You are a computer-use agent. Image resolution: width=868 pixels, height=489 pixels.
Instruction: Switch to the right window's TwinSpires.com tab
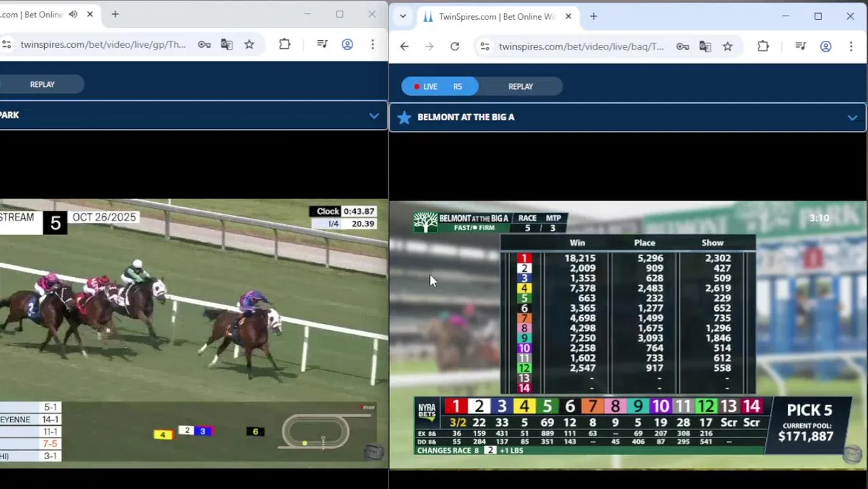[x=496, y=16]
